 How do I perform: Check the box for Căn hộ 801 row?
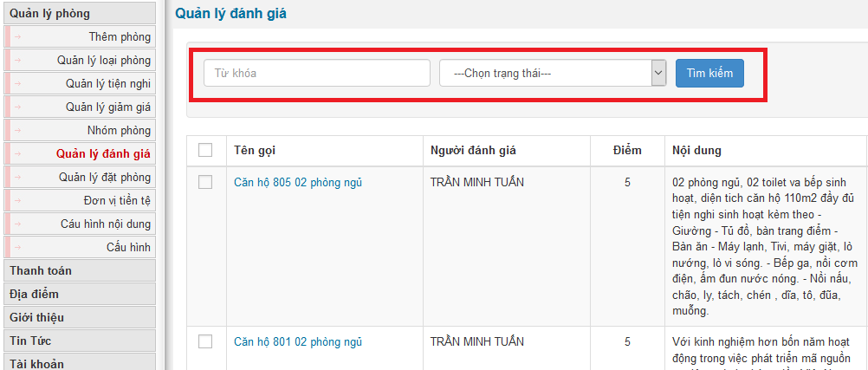tap(205, 341)
